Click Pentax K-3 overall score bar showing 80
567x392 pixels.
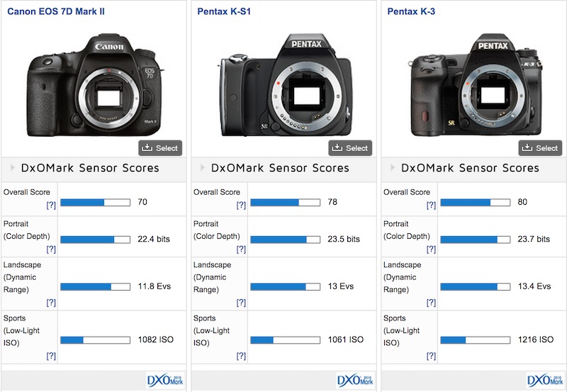pyautogui.click(x=476, y=203)
